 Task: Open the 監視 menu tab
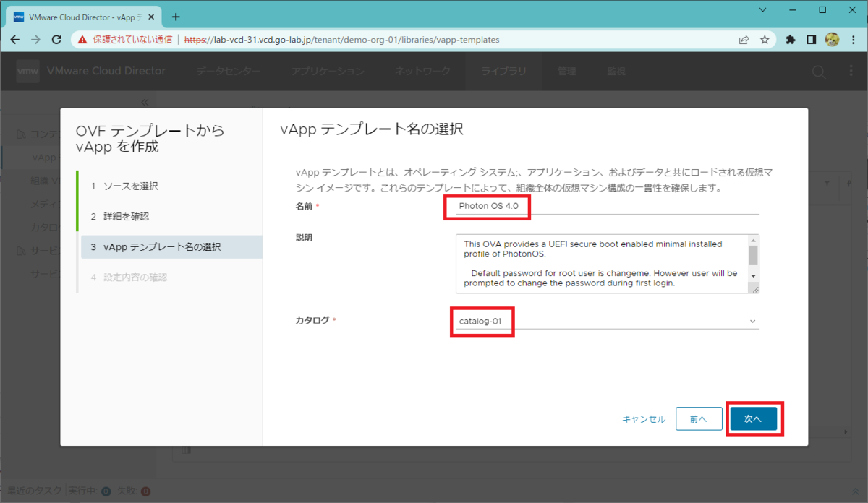click(x=616, y=72)
